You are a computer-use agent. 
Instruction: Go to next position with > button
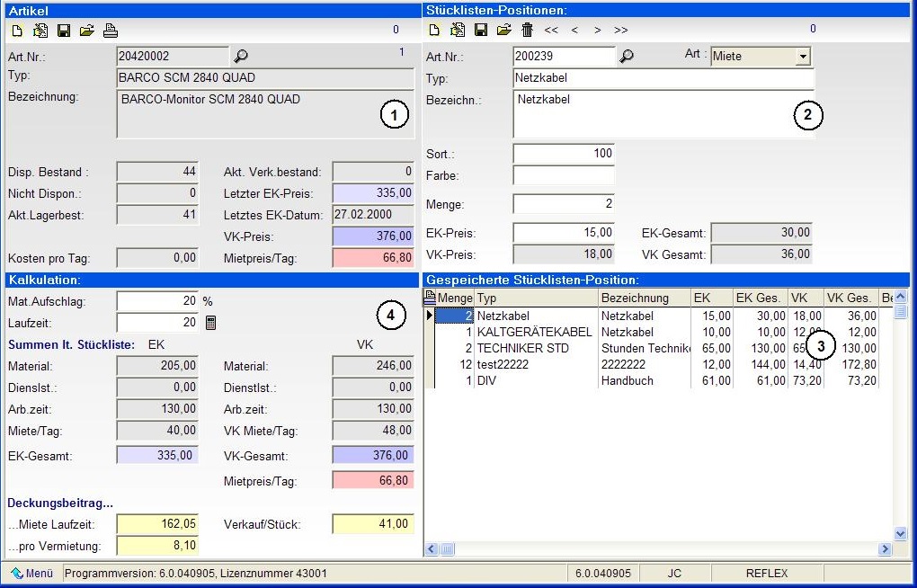[597, 30]
